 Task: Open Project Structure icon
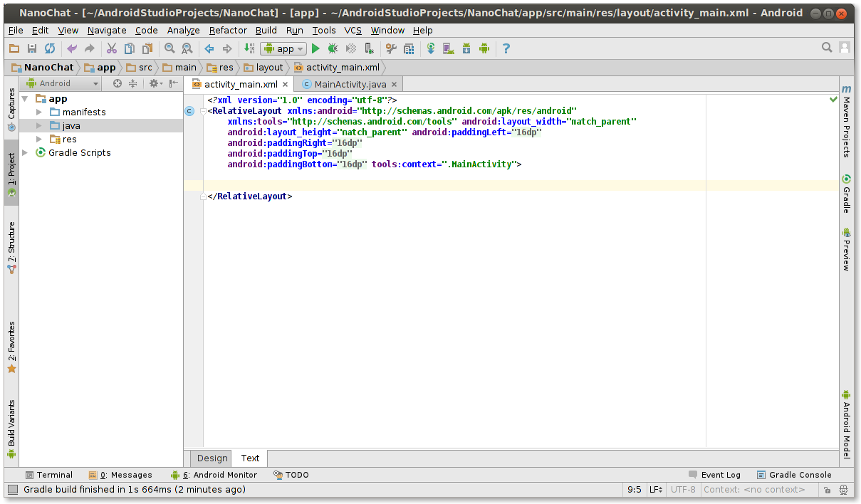(409, 48)
